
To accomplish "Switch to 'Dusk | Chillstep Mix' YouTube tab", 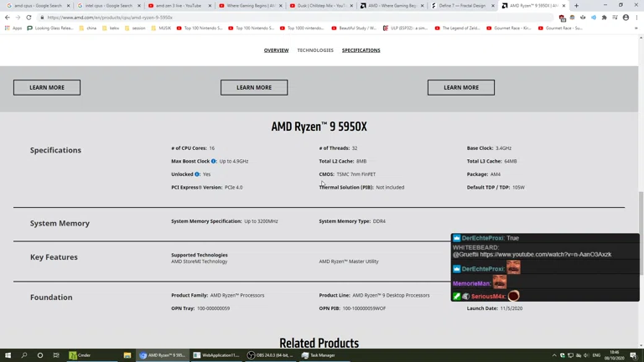I will click(x=321, y=6).
